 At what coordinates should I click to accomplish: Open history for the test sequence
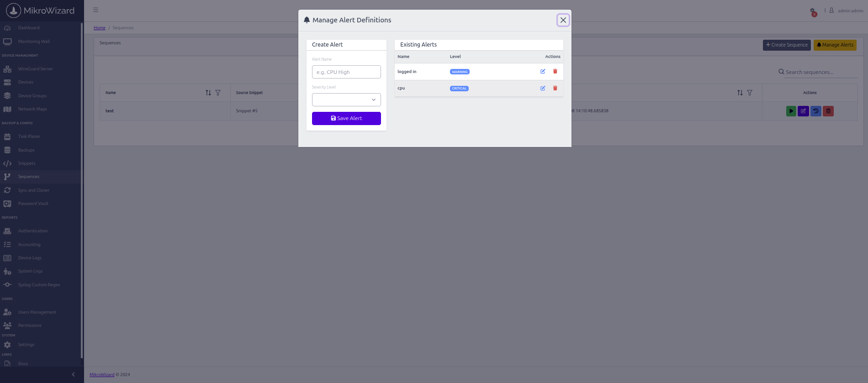(x=816, y=111)
